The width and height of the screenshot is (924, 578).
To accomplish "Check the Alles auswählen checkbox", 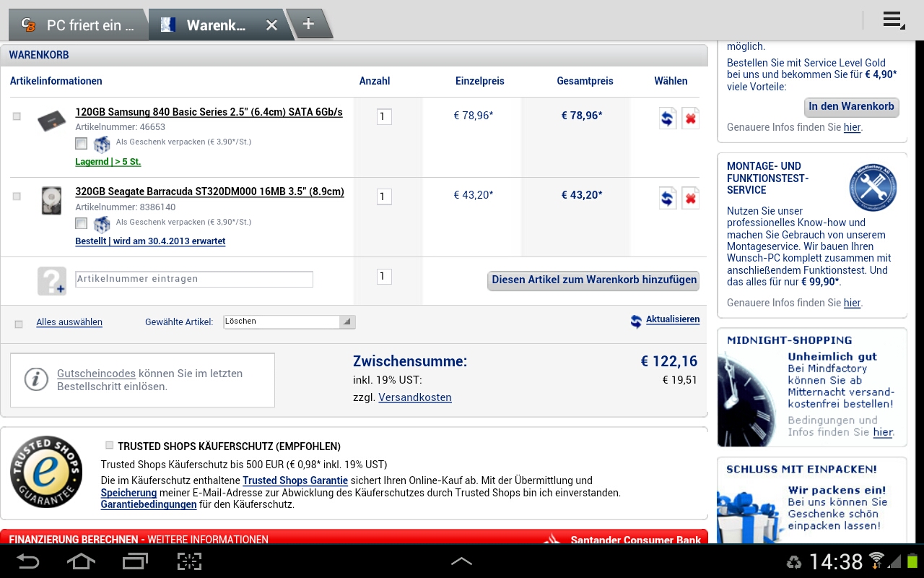I will tap(19, 324).
